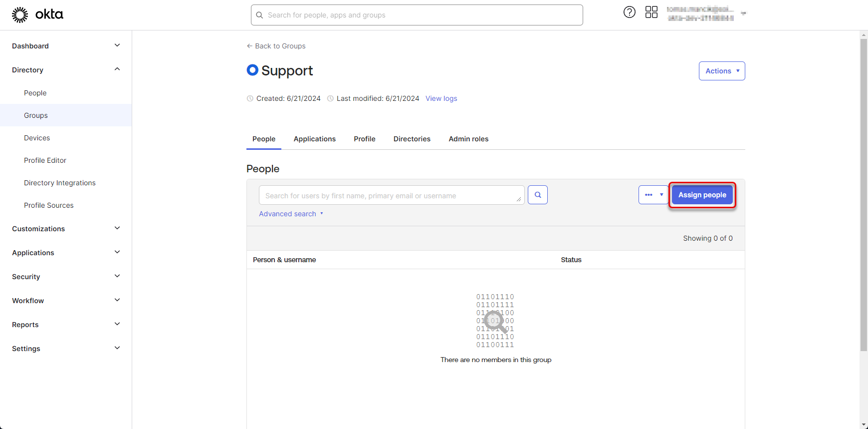This screenshot has height=429, width=868.
Task: Expand the Security sidebar section
Action: [117, 276]
